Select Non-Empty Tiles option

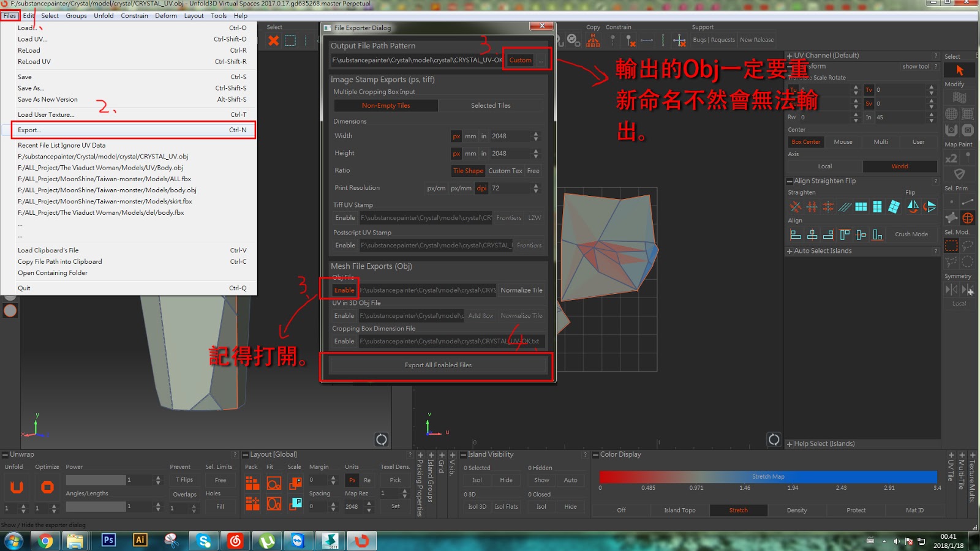click(x=386, y=105)
